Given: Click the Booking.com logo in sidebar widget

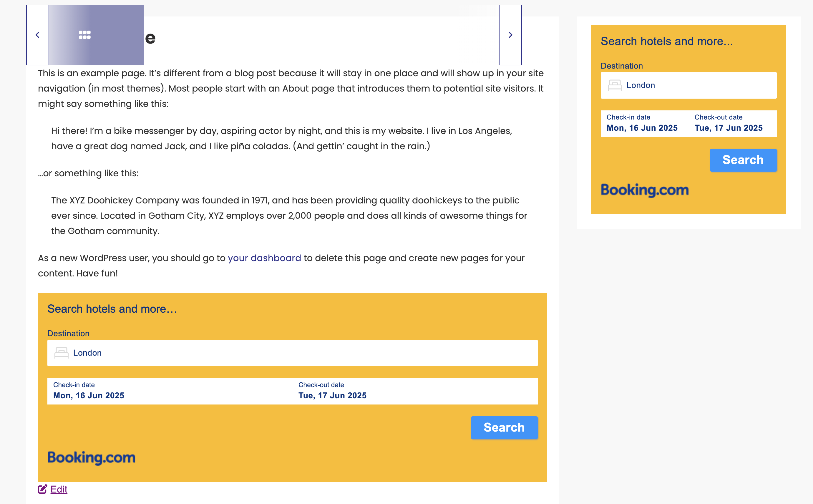Looking at the screenshot, I should tap(644, 190).
